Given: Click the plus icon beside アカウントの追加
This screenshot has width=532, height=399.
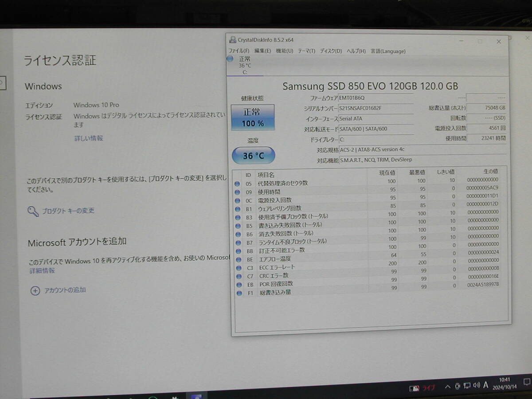Looking at the screenshot, I should pyautogui.click(x=35, y=291).
